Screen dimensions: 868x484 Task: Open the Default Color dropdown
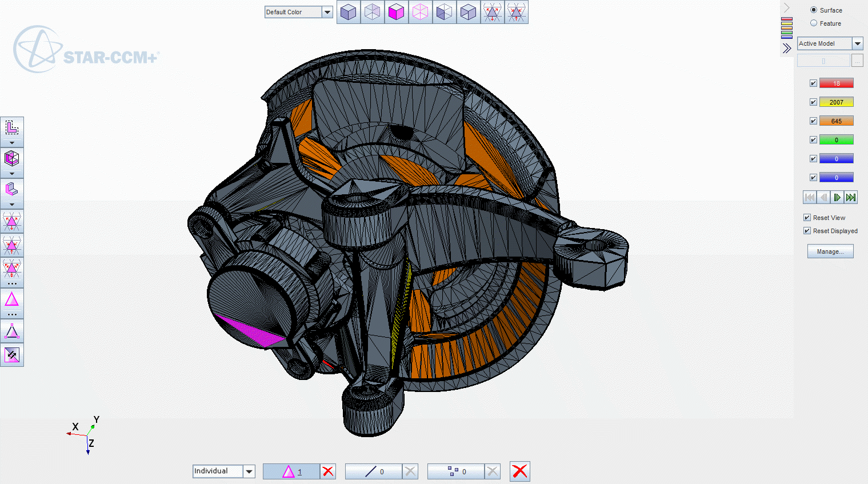coord(327,12)
